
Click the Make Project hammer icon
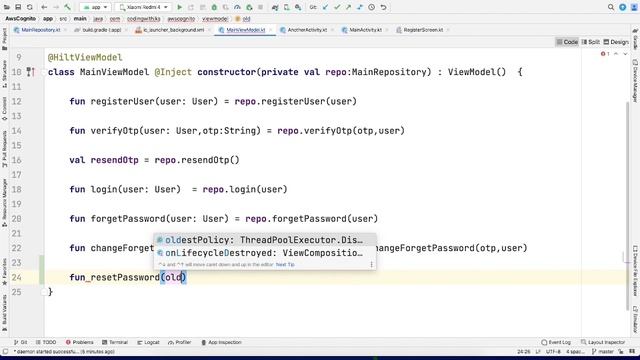click(x=68, y=7)
